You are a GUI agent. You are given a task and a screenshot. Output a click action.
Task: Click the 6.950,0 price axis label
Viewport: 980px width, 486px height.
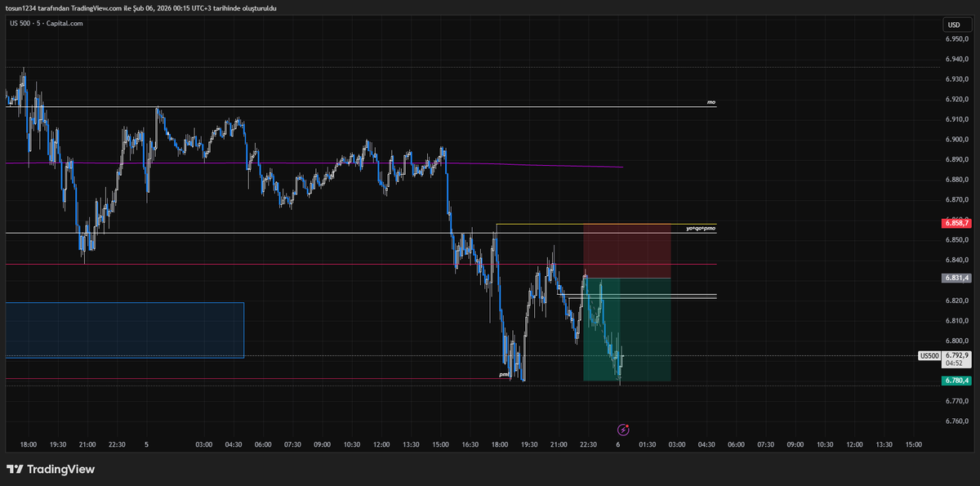pyautogui.click(x=957, y=39)
